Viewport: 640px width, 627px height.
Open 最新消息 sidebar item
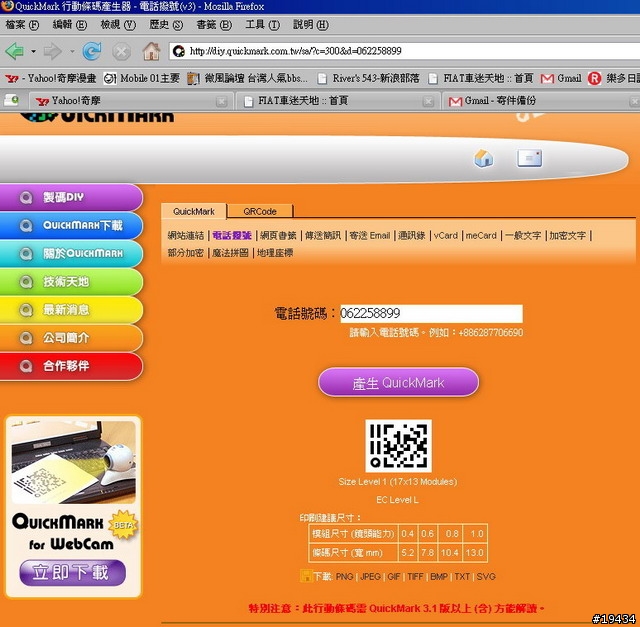pos(71,310)
